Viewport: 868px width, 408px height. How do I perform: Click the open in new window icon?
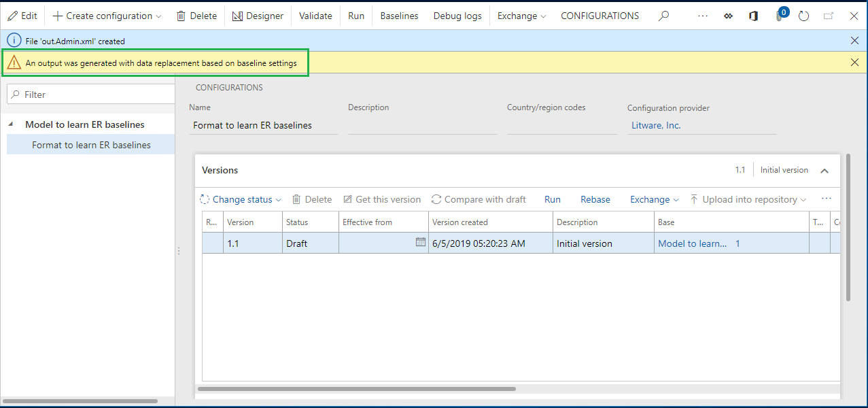pos(829,16)
